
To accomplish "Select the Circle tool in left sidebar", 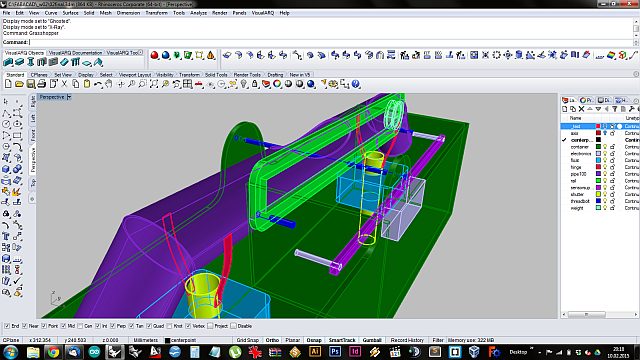I will tap(6, 124).
